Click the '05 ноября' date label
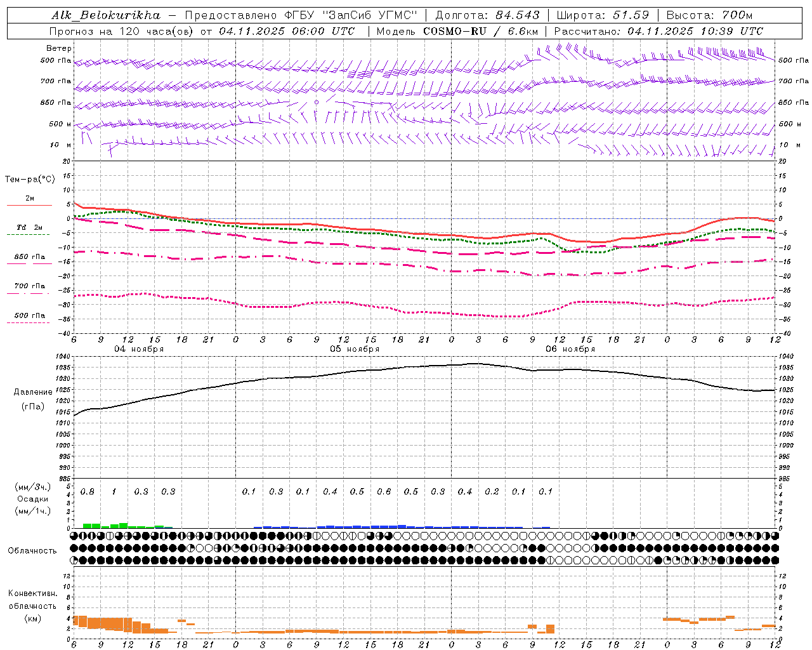Screen dimensions: 812x650 (x=355, y=349)
